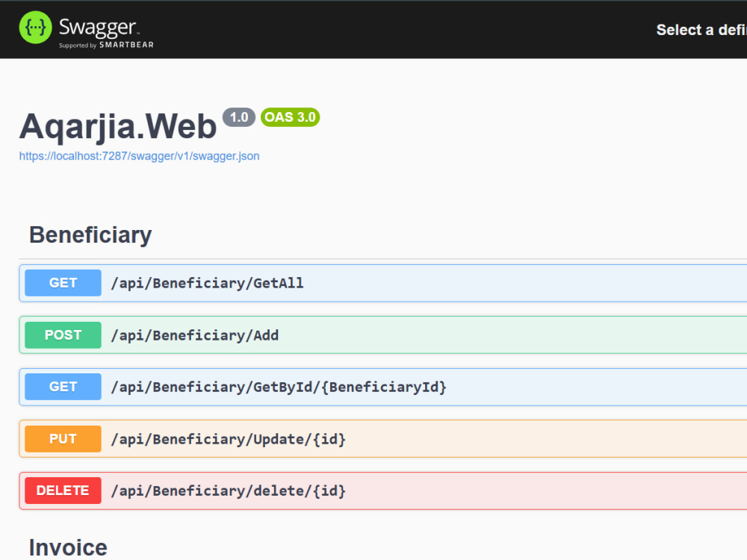Click the Swagger wordmark in the header
747x560 pixels.
coord(98,28)
